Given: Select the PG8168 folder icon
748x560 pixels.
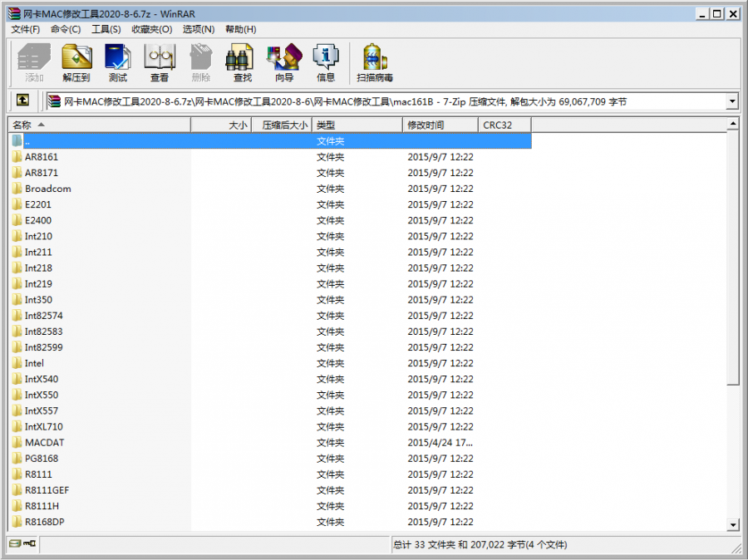Looking at the screenshot, I should 17,458.
